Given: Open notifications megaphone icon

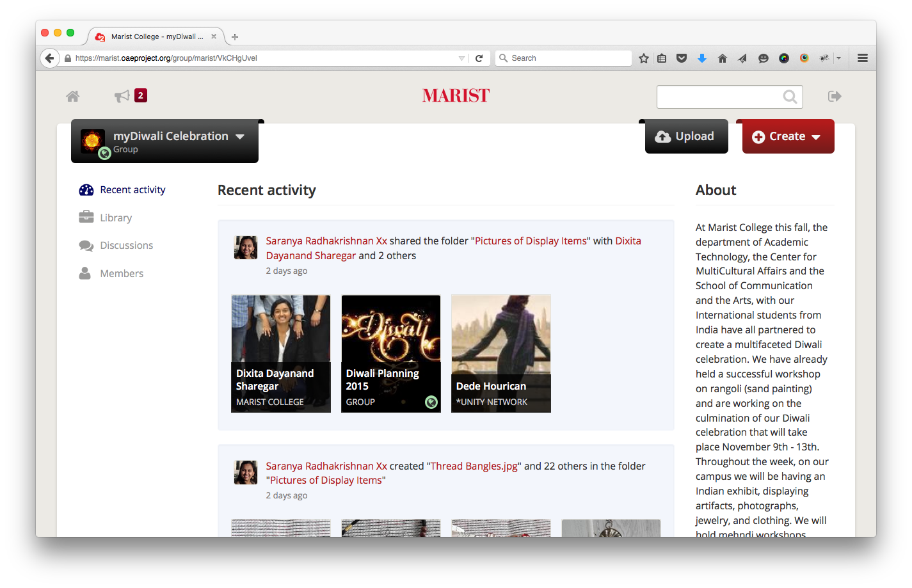Looking at the screenshot, I should [x=122, y=96].
